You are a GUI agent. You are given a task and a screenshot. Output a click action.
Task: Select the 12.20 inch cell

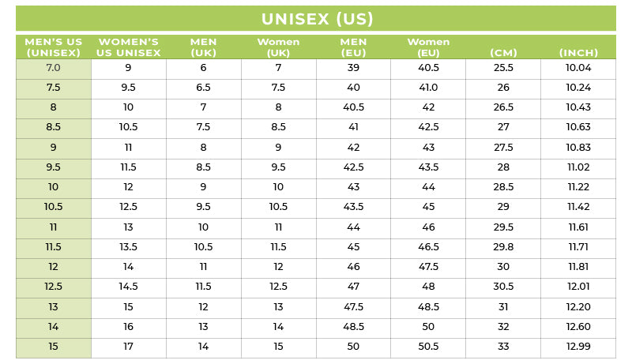click(578, 308)
